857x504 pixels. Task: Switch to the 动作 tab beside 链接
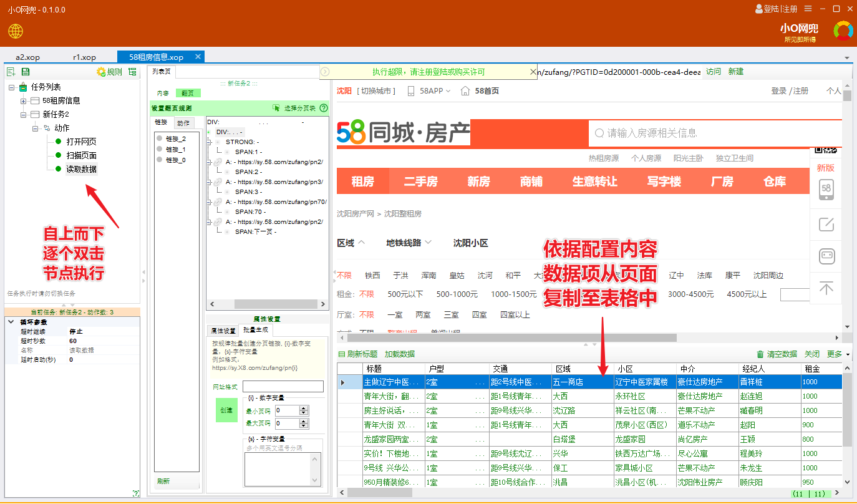183,123
